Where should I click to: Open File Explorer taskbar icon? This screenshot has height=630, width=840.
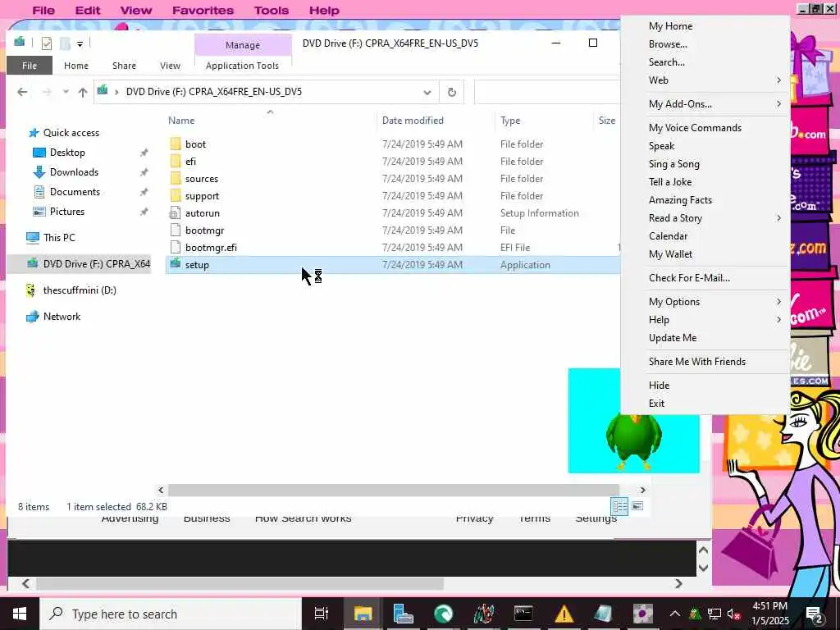click(x=363, y=614)
